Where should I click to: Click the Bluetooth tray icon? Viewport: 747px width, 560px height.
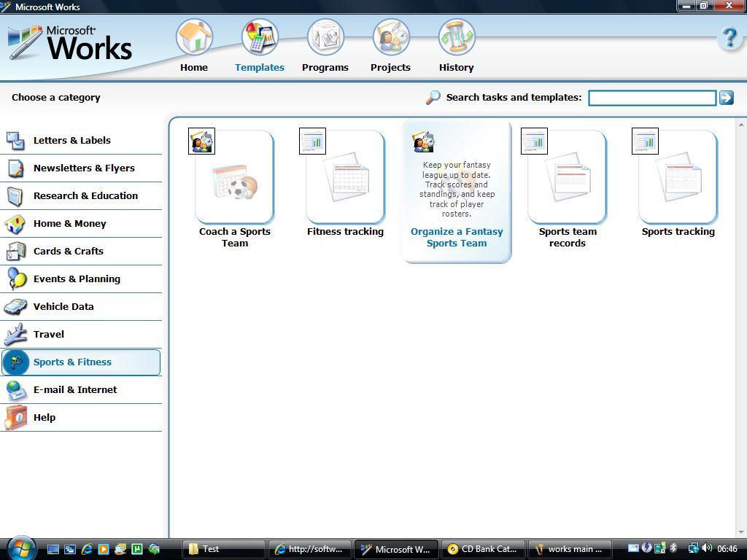(673, 548)
